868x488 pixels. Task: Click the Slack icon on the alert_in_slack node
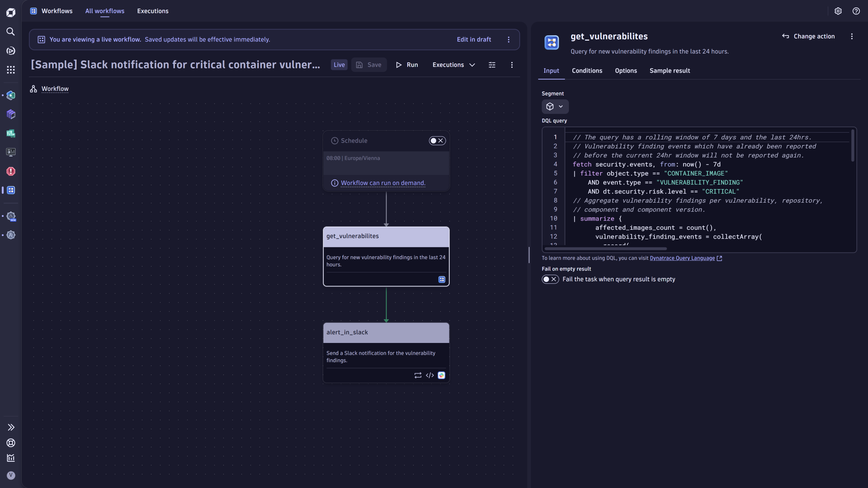pyautogui.click(x=441, y=375)
